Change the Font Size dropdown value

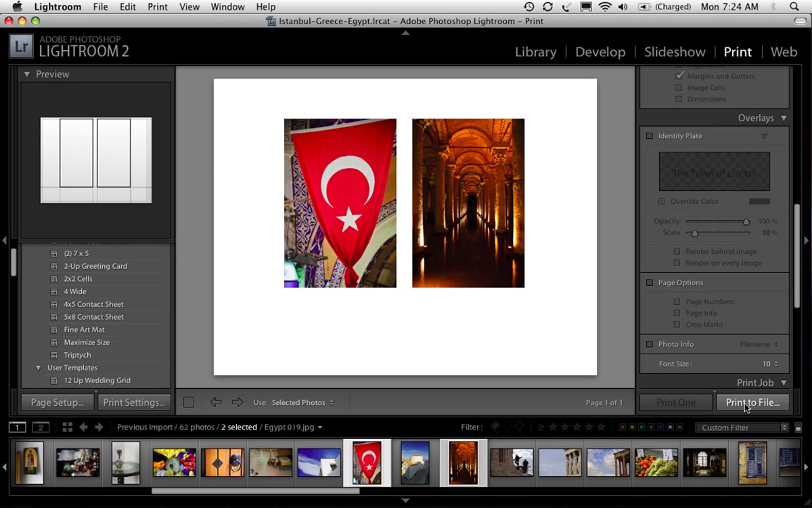click(x=770, y=364)
